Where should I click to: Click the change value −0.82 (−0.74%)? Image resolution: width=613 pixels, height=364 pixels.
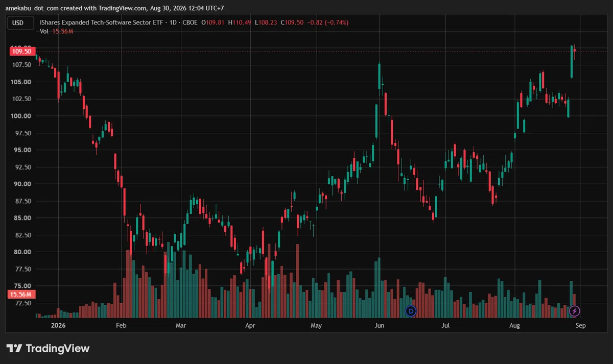tap(328, 22)
